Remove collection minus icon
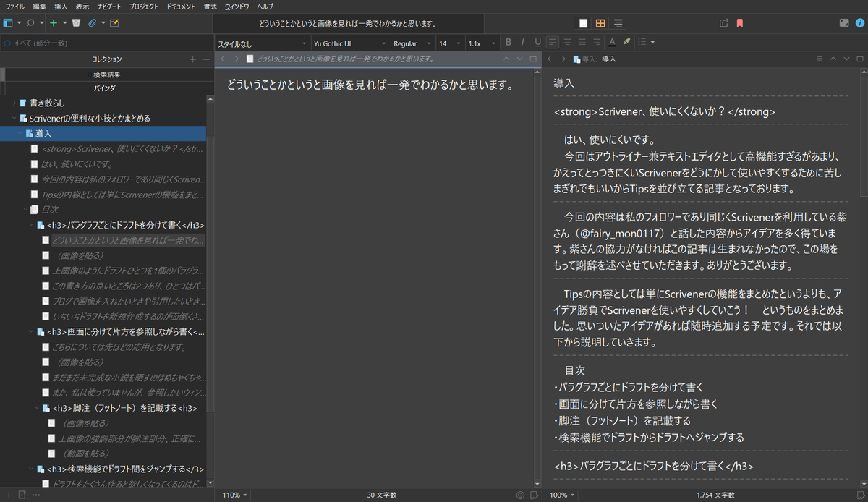This screenshot has height=502, width=868. coord(205,59)
